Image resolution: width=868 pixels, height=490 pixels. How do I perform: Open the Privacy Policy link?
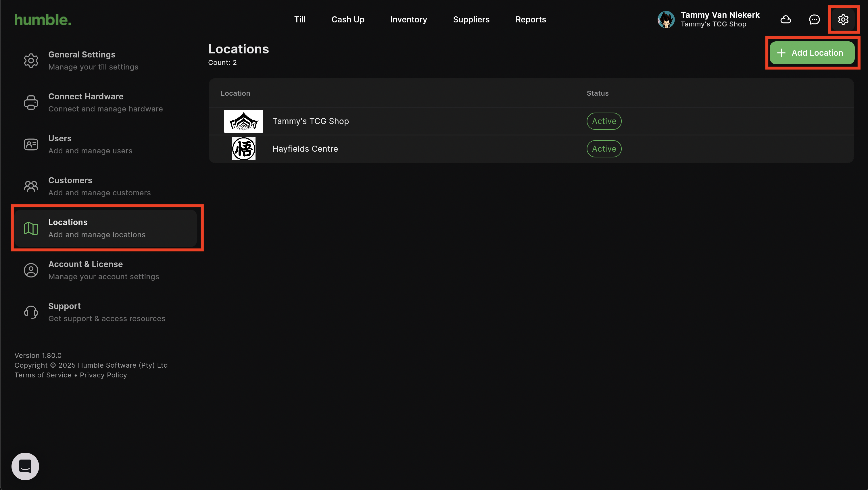coord(103,375)
